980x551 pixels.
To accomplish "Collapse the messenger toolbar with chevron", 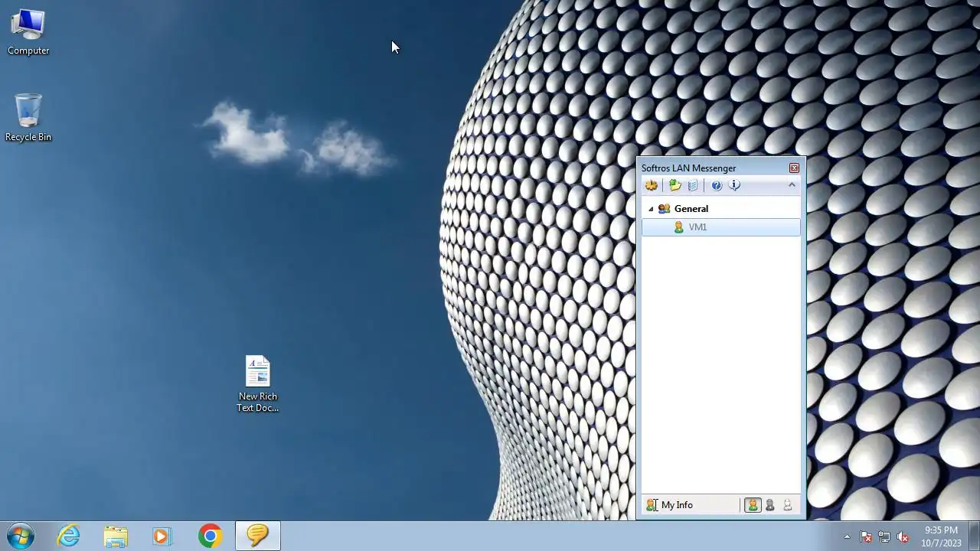I will pos(792,185).
